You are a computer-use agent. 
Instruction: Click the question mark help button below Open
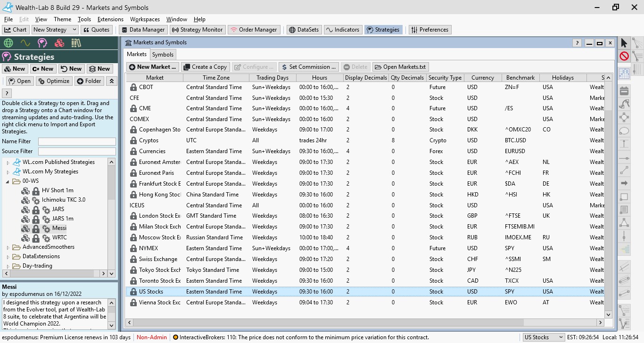(x=7, y=93)
